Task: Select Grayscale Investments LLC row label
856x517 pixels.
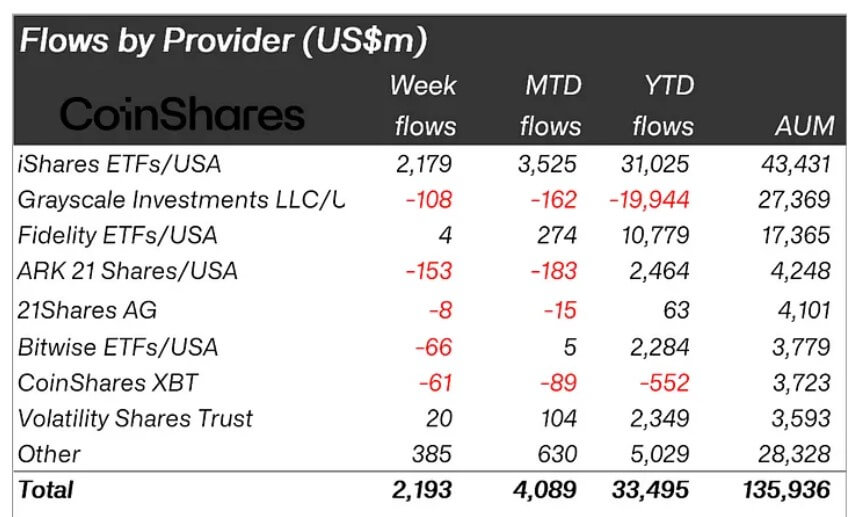Action: pos(181,200)
